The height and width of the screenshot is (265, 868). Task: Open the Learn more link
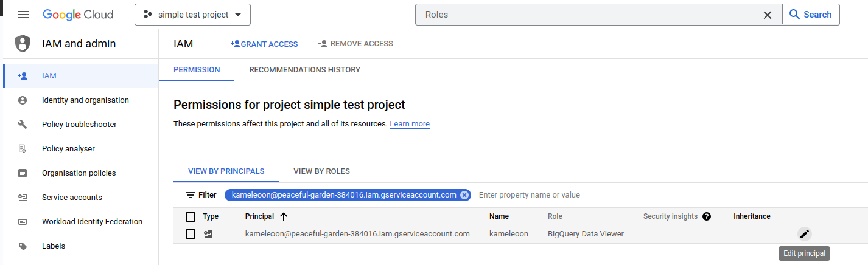tap(410, 124)
